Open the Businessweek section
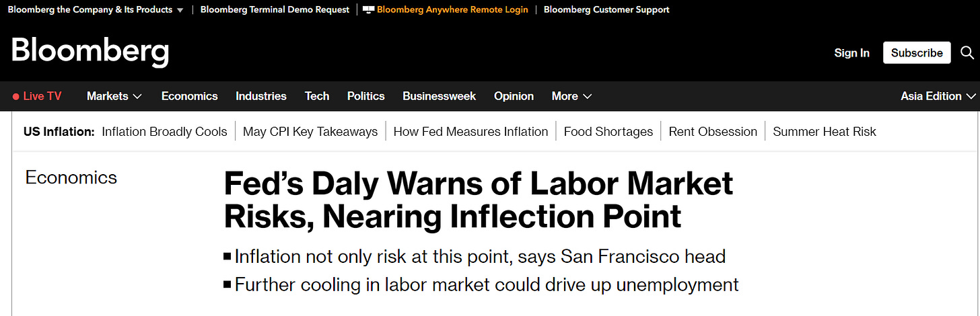Screen dimensions: 980x316 [439, 96]
